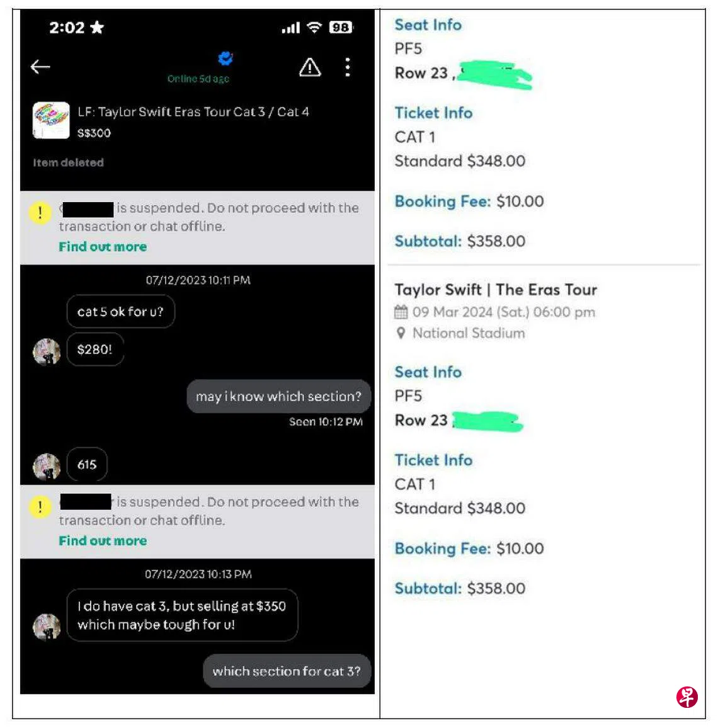The image size is (718, 728).
Task: Tap the back arrow in chat header
Action: coord(40,67)
